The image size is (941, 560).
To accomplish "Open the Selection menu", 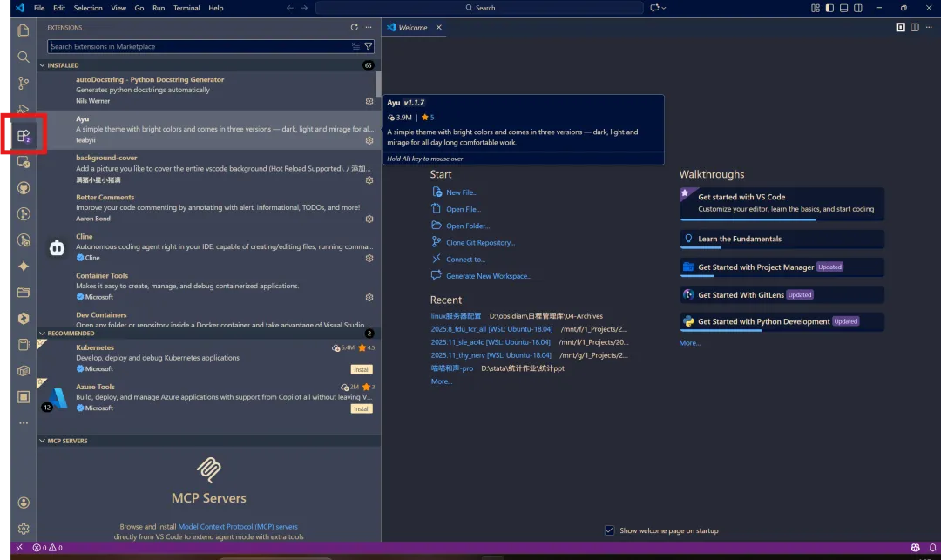I will [88, 8].
